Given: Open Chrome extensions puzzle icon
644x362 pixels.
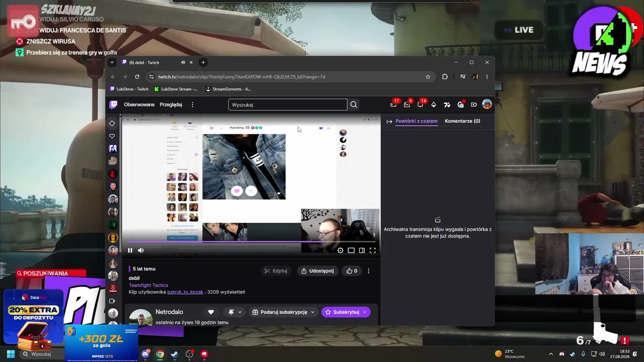Looking at the screenshot, I should coord(445,77).
